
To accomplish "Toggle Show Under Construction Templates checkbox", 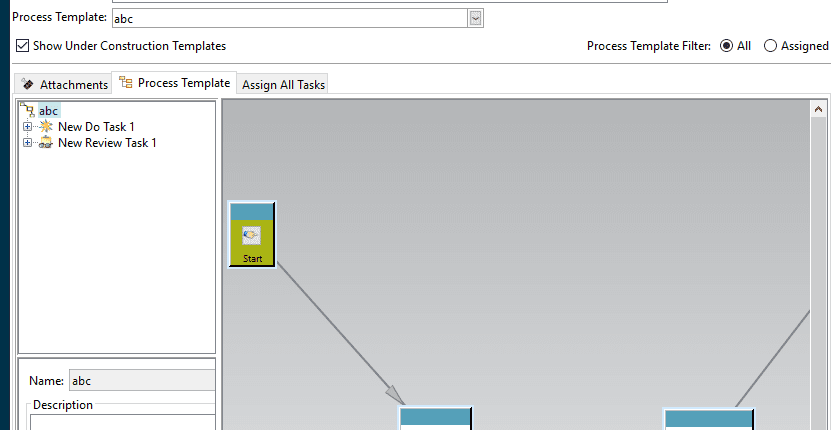I will pos(22,46).
